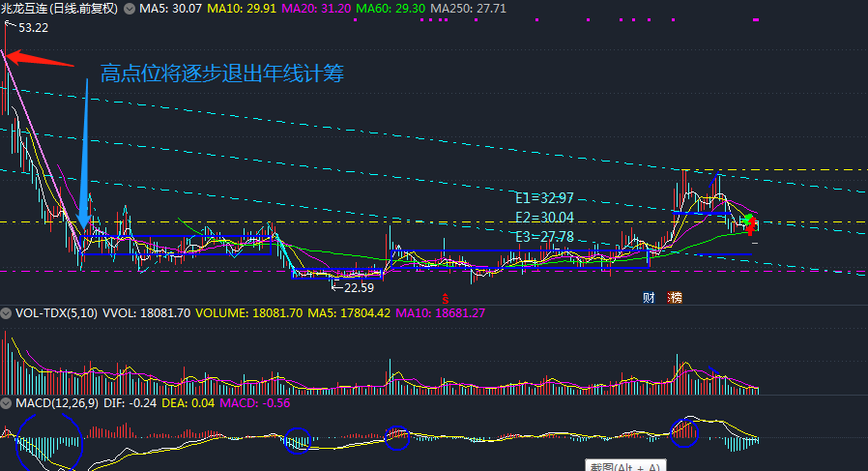This screenshot has height=471, width=868.
Task: Click the 53.22 high price label
Action: point(33,28)
